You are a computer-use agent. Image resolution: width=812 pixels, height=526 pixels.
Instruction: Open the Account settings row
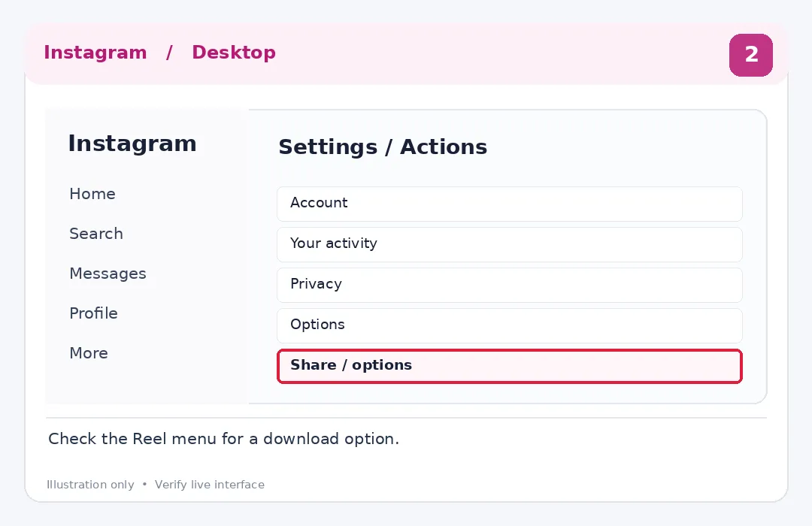[510, 204]
